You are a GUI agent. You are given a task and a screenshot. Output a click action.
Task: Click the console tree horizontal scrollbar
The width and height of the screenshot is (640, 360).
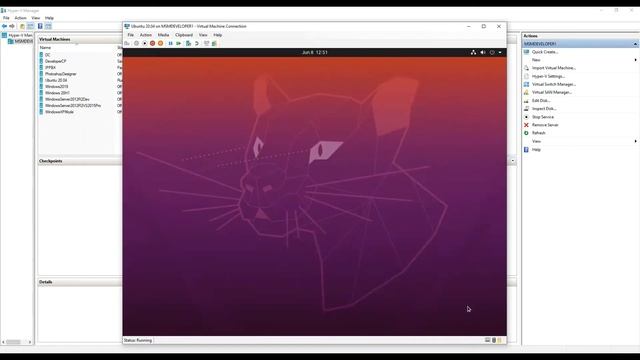[16, 342]
